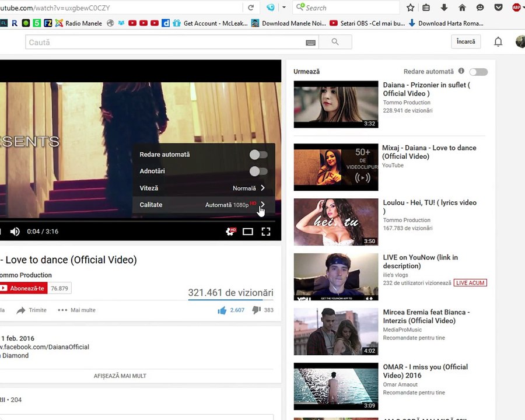Click the Pocket icon in toolbar
The width and height of the screenshot is (525, 420).
pos(498,8)
